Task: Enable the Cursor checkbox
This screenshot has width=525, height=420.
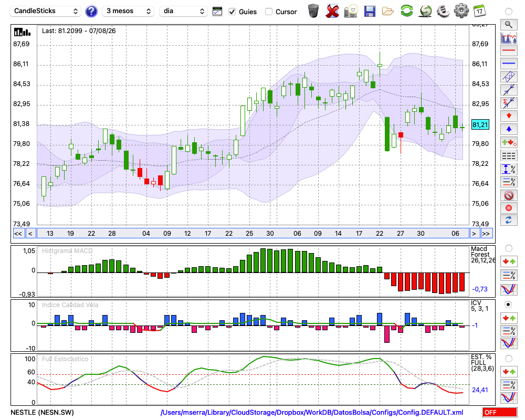Action: click(x=268, y=12)
